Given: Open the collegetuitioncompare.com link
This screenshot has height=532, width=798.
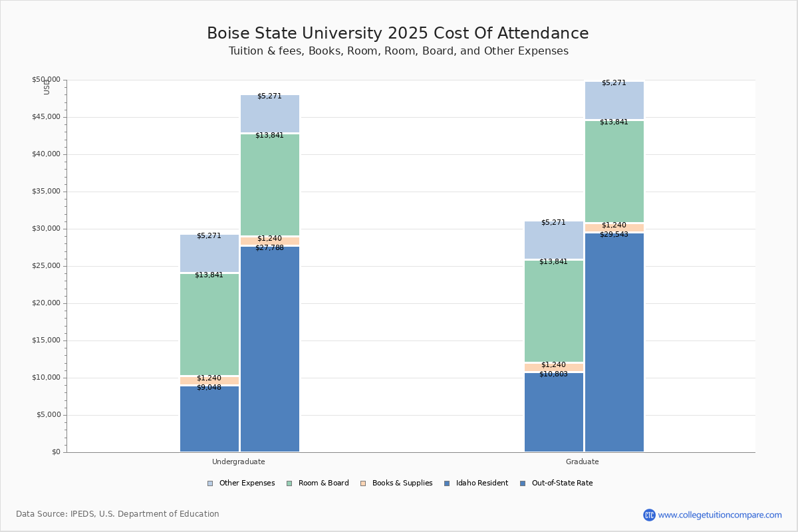Looking at the screenshot, I should click(720, 515).
